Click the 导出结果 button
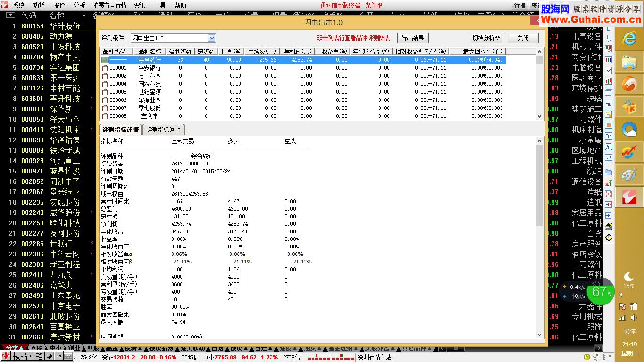 pos(413,38)
